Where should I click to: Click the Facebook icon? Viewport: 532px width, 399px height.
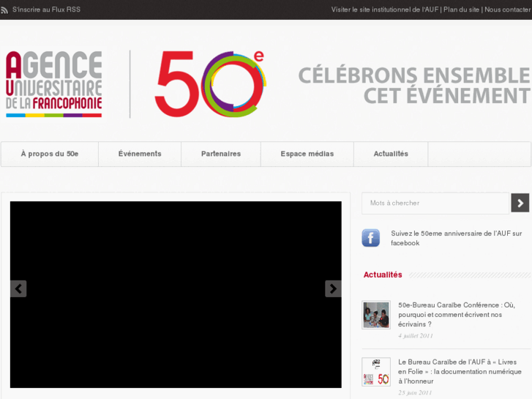(370, 238)
